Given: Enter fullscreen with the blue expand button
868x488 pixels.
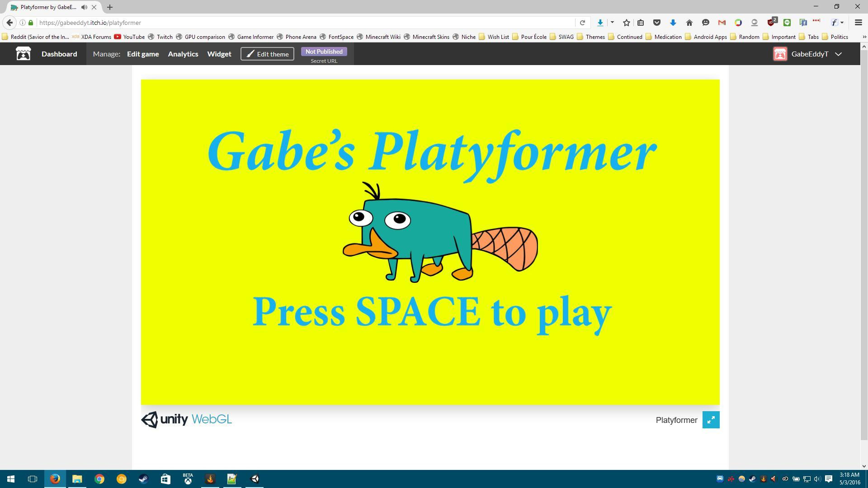Looking at the screenshot, I should click(711, 420).
